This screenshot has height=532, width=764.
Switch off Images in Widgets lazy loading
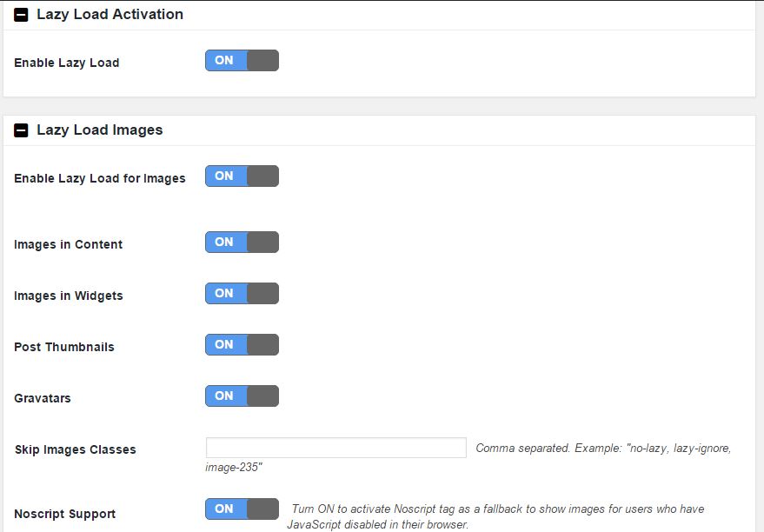[241, 293]
